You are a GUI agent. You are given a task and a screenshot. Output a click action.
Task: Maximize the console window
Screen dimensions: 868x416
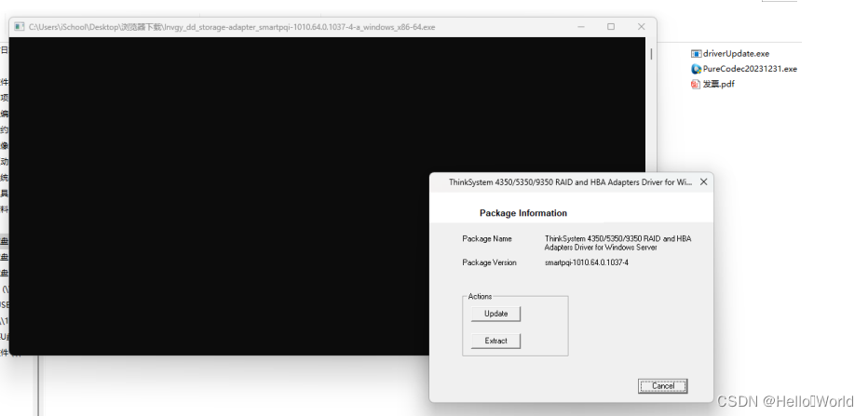pos(611,27)
